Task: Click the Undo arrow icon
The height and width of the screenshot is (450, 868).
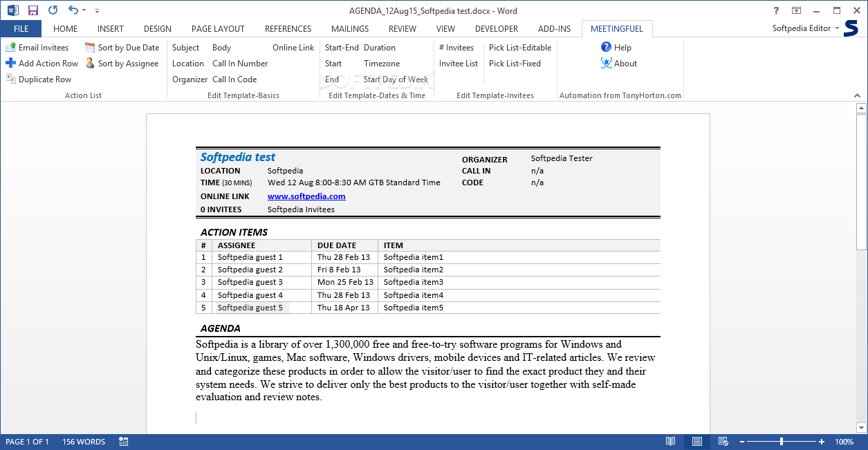Action: (x=73, y=10)
